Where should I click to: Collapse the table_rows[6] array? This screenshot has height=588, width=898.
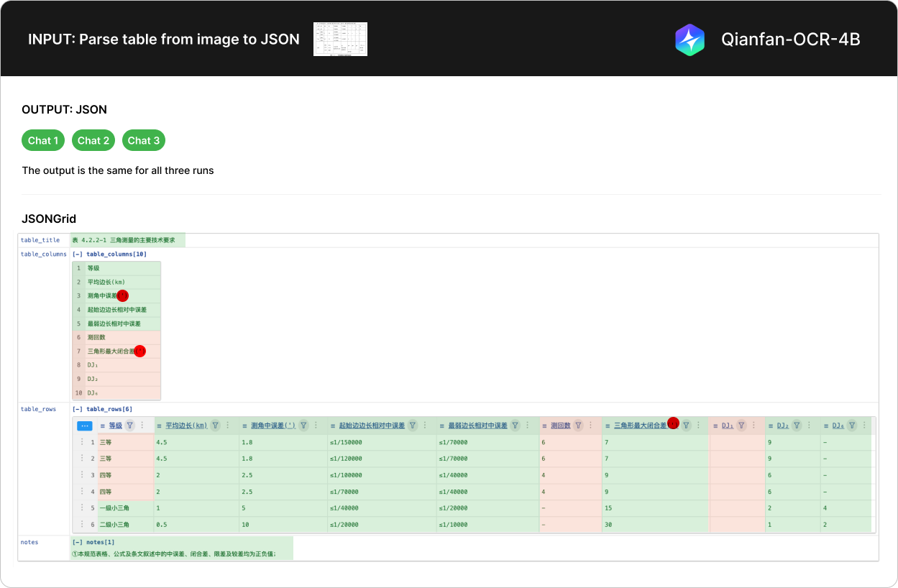point(77,409)
